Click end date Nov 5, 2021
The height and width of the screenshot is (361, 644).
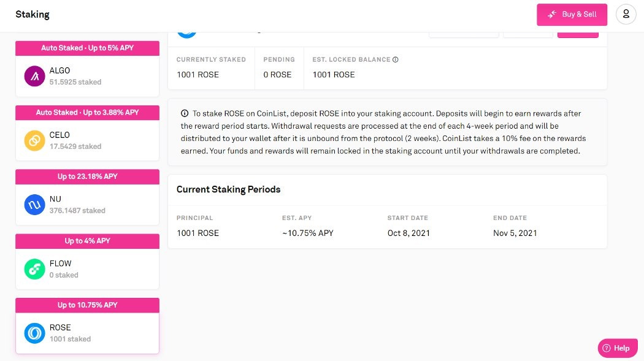[x=515, y=233]
